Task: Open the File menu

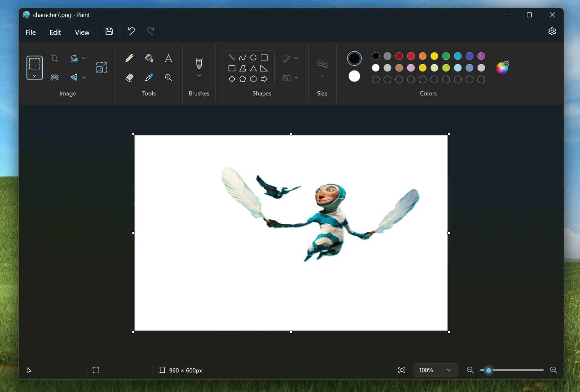Action: point(30,32)
